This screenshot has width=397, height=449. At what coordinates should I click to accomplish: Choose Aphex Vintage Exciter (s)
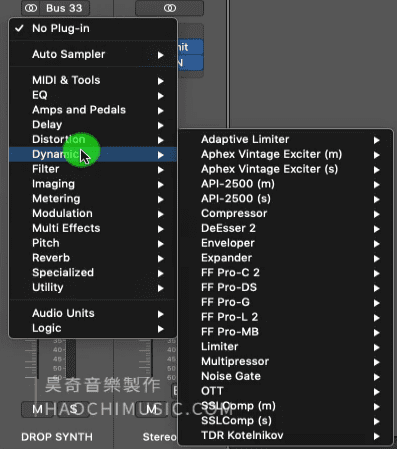286,169
